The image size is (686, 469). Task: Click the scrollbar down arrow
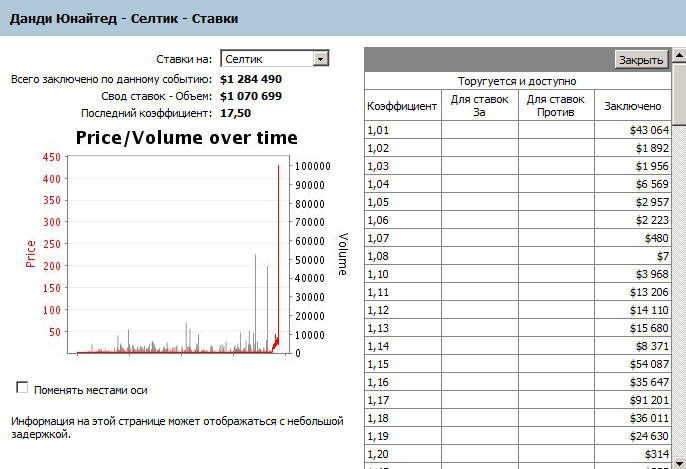(679, 463)
